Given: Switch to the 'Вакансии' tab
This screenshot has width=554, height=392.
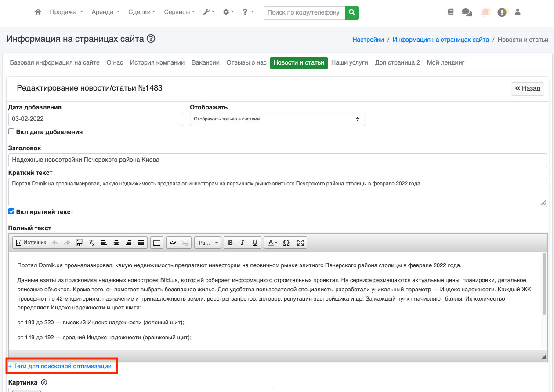Looking at the screenshot, I should point(205,62).
